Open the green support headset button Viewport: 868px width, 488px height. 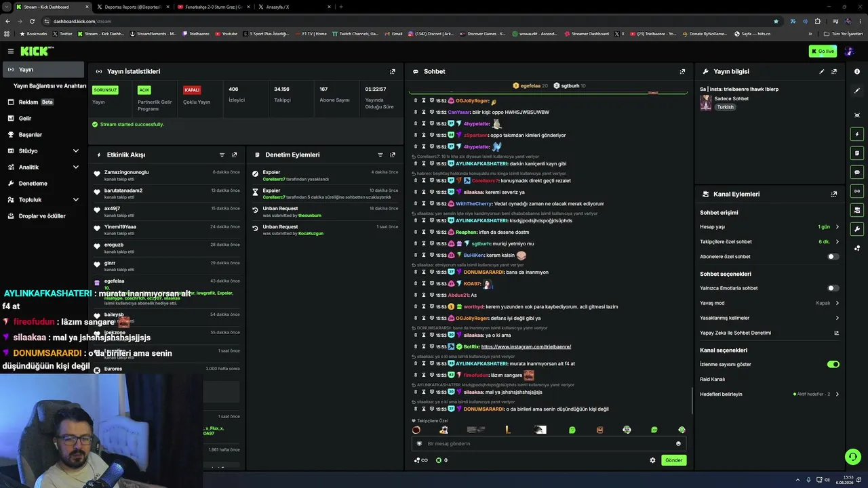point(853,457)
